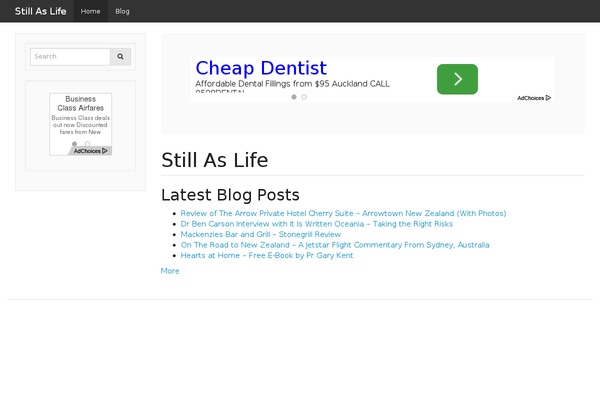Open the Arrow Private Hotel Cherry Suite review

tap(343, 213)
